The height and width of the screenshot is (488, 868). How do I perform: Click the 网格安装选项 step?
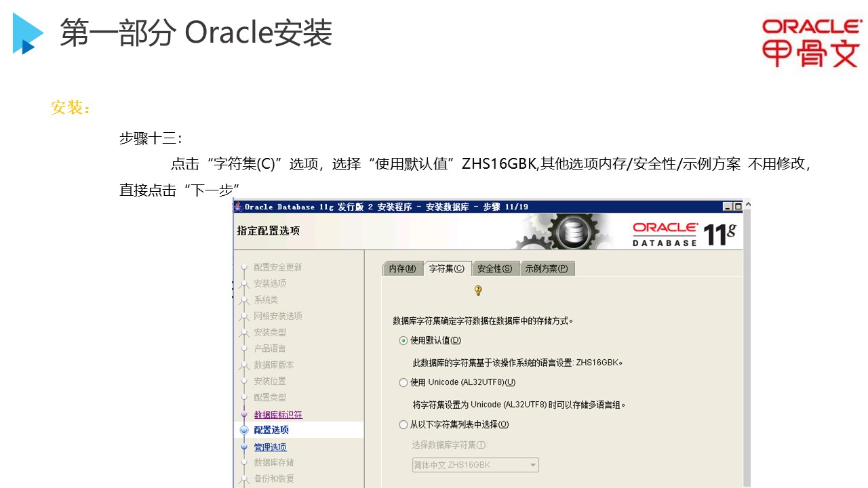[x=278, y=316]
